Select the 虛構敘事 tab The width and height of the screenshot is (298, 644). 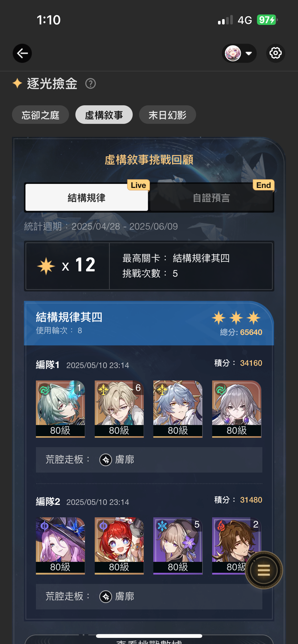pyautogui.click(x=104, y=115)
